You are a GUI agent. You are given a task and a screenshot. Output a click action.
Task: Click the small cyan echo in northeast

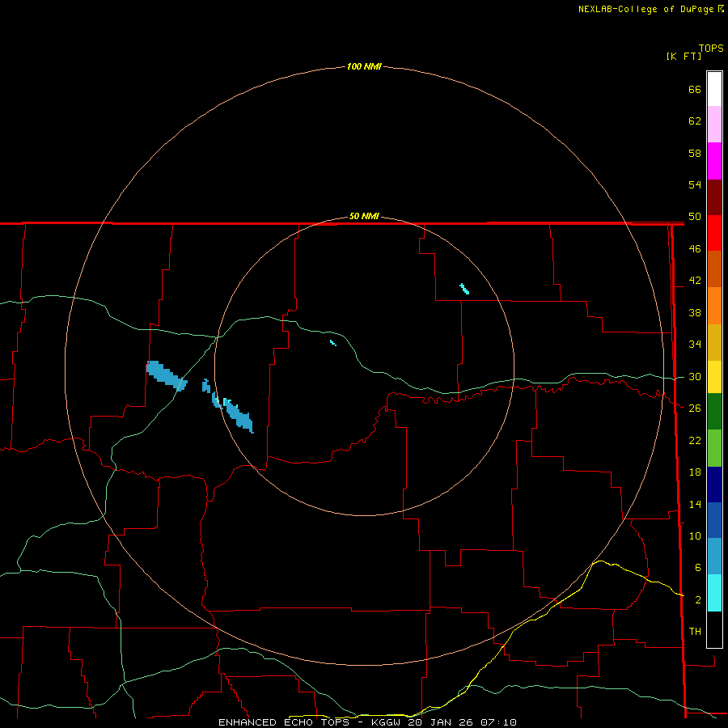pos(464,289)
